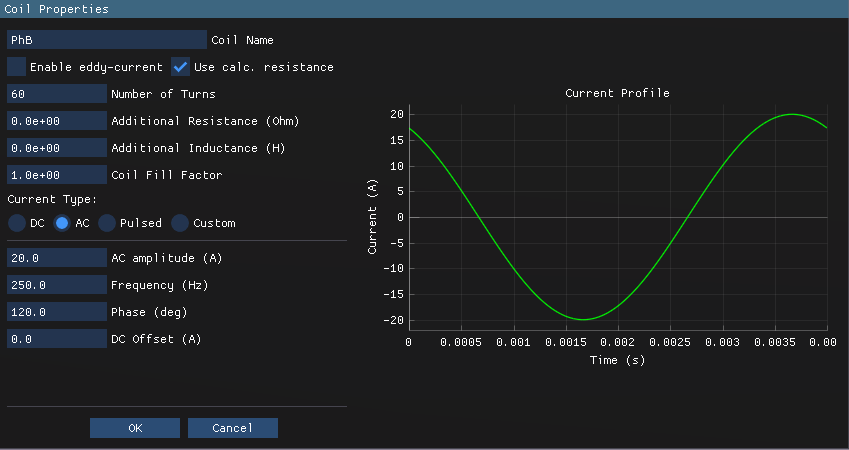Uncheck Use calc. resistance checkbox

click(x=181, y=67)
